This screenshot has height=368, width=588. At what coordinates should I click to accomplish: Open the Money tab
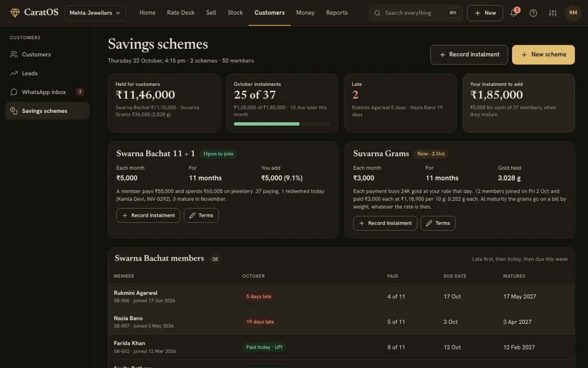point(305,13)
